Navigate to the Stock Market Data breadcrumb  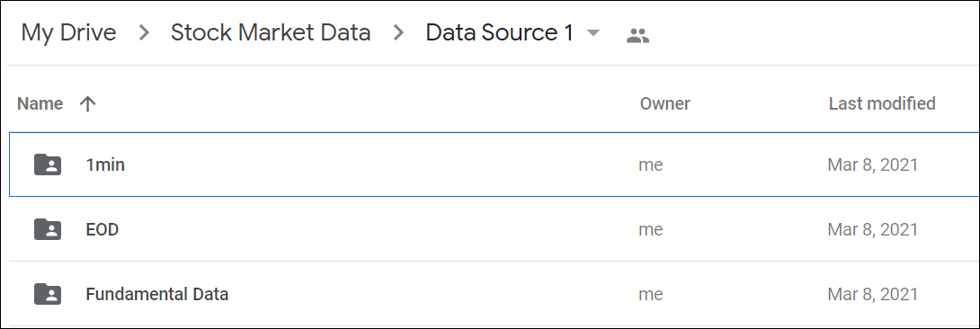(x=271, y=32)
